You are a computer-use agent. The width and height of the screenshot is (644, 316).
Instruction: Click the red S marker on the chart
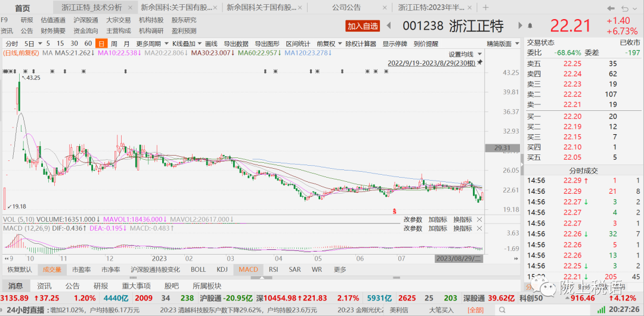coord(394,211)
